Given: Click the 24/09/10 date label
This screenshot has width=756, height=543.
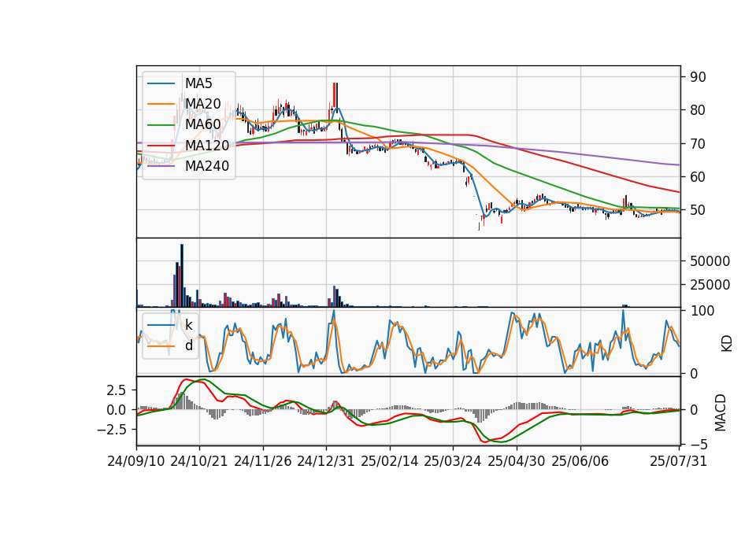Looking at the screenshot, I should point(136,461).
